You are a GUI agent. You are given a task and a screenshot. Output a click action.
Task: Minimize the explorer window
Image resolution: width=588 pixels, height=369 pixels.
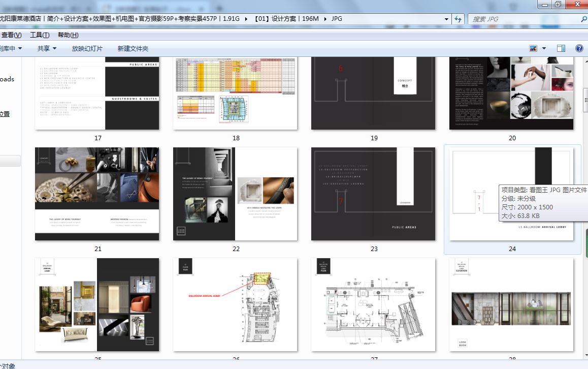click(544, 4)
